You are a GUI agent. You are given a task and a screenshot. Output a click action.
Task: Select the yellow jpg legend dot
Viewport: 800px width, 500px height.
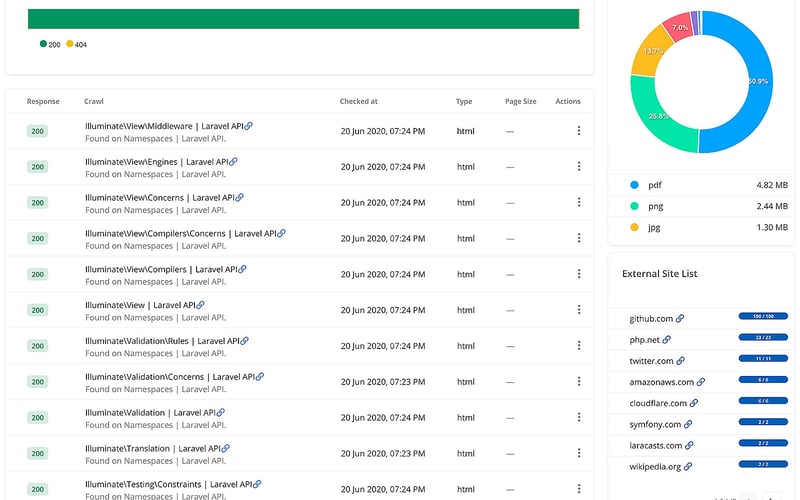tap(634, 227)
